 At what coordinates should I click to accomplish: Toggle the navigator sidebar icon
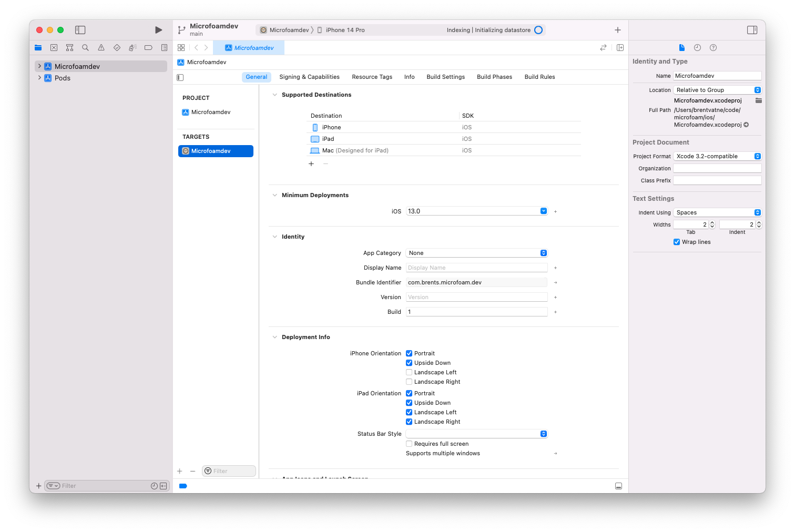[x=80, y=30]
